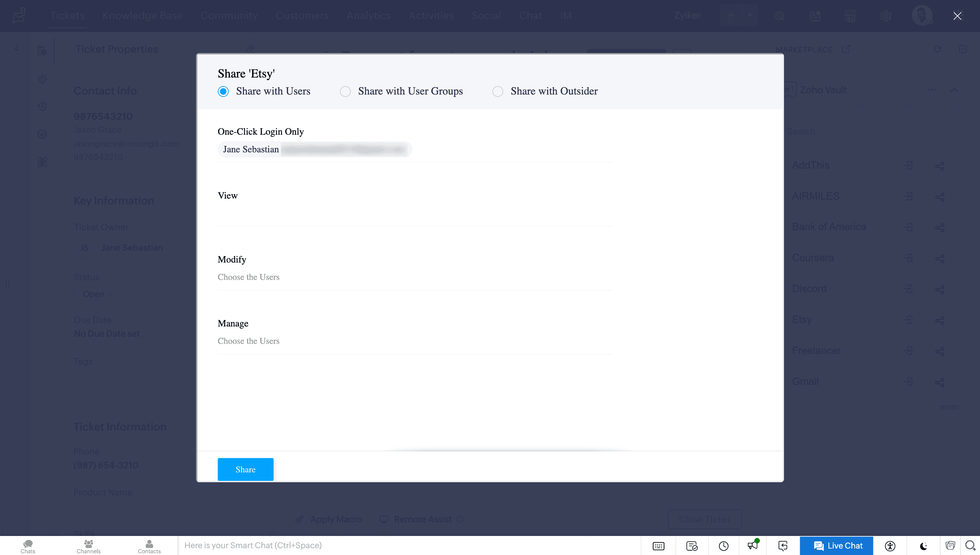This screenshot has width=980, height=555.
Task: Open the Contacts icon in bottom bar
Action: click(x=149, y=546)
